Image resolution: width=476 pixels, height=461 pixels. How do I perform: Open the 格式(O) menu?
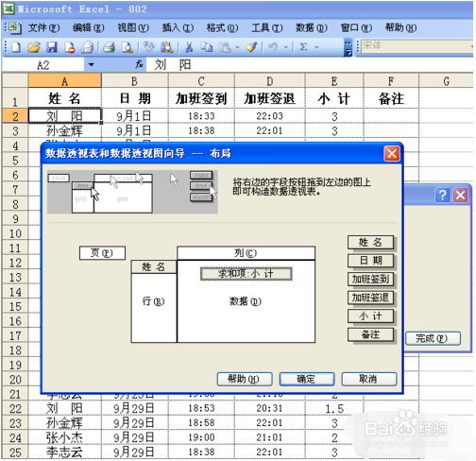click(x=222, y=28)
